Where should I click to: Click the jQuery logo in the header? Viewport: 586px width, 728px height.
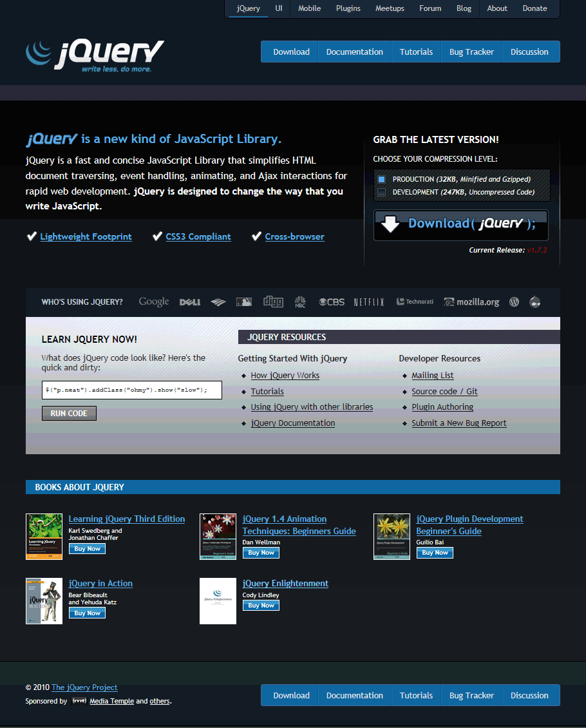coord(95,56)
